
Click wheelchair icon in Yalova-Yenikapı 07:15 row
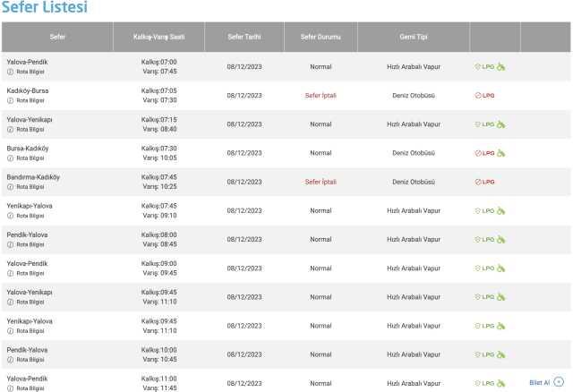pyautogui.click(x=501, y=124)
